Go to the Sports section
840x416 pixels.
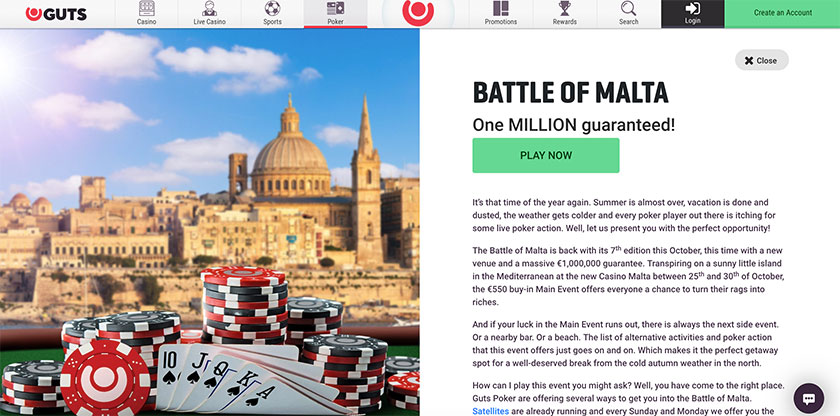[272, 14]
